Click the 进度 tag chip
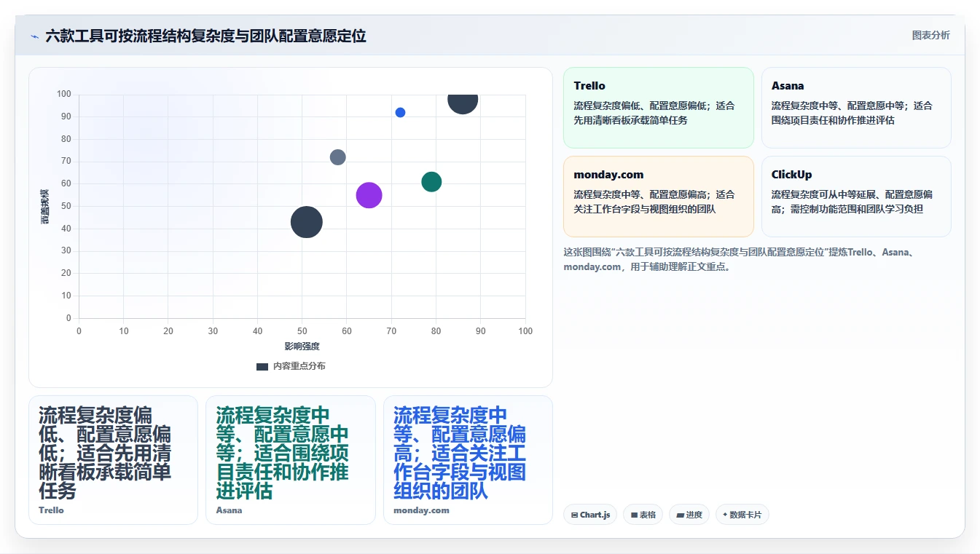This screenshot has height=554, width=980. 689,515
